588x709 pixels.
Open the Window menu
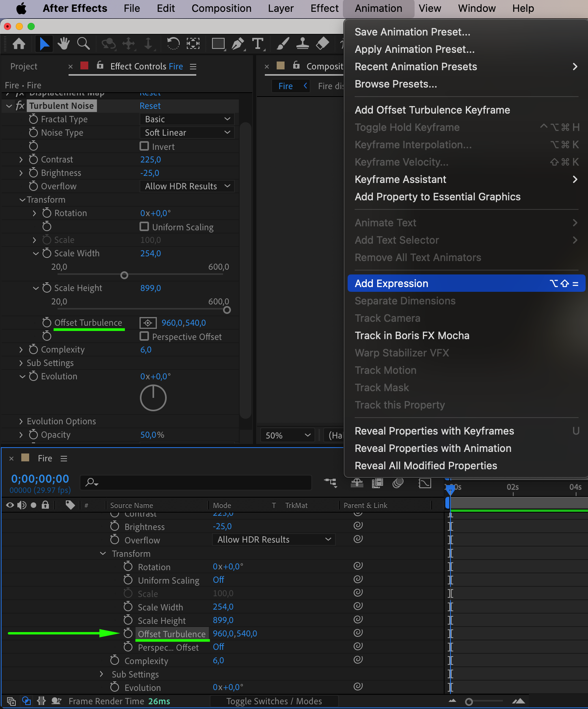[x=476, y=8]
